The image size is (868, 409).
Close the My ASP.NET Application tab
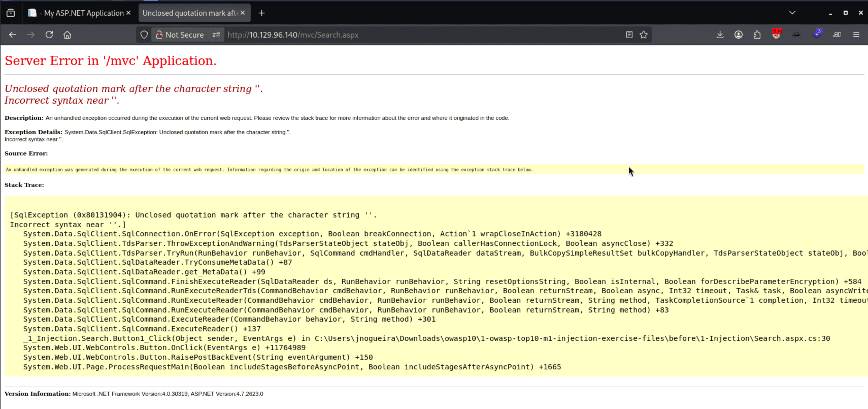(x=128, y=13)
